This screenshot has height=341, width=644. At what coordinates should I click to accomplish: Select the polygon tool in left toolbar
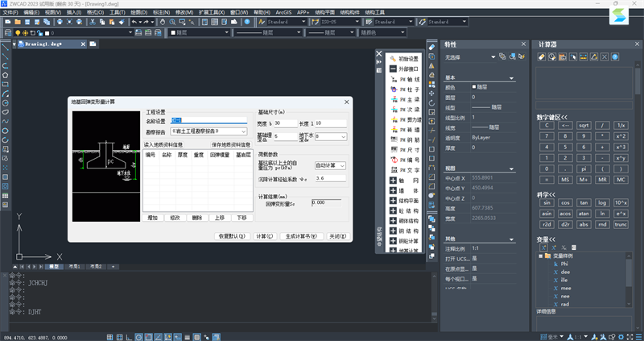pos(6,74)
